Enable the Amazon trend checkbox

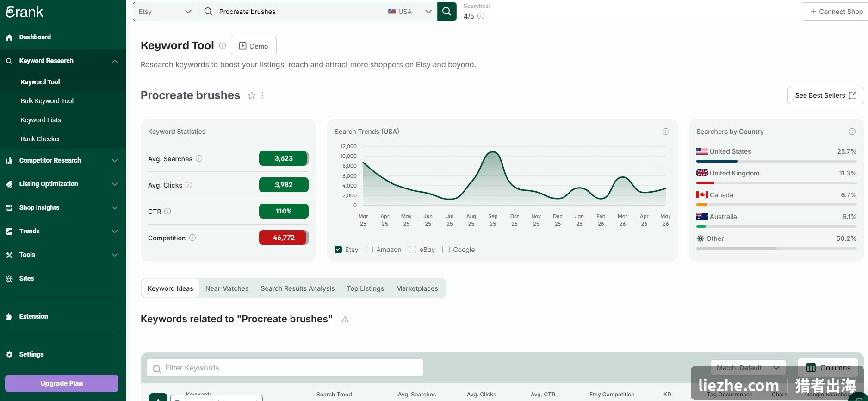[x=369, y=250]
